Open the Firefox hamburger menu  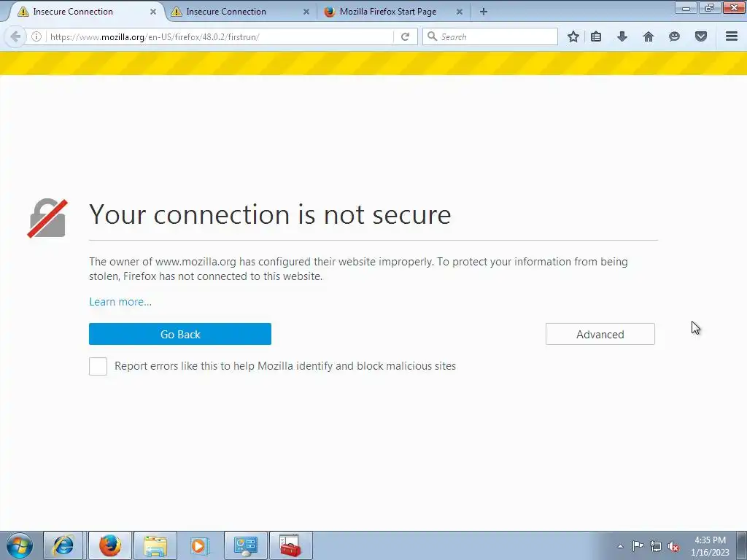point(732,36)
